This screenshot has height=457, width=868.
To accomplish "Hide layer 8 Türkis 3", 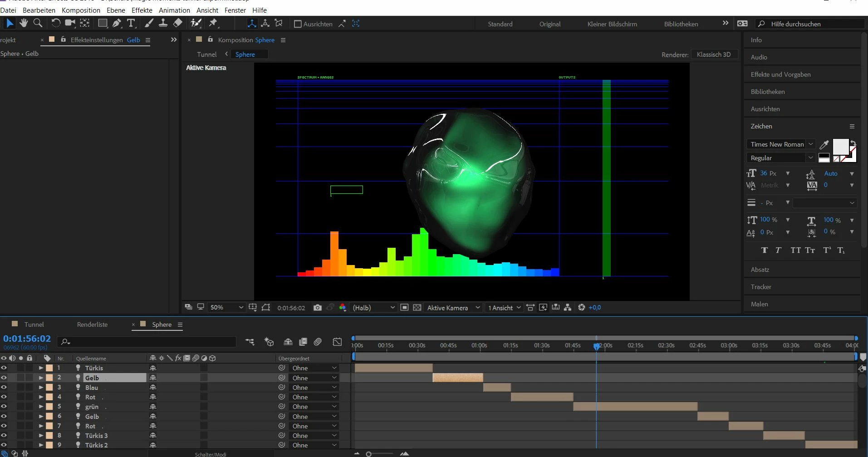I will click(4, 436).
